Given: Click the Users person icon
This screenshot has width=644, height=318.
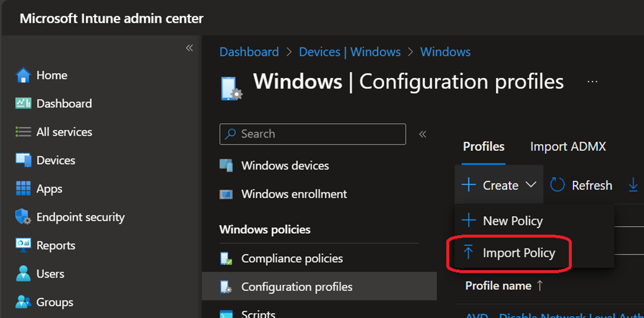Looking at the screenshot, I should pos(23,274).
